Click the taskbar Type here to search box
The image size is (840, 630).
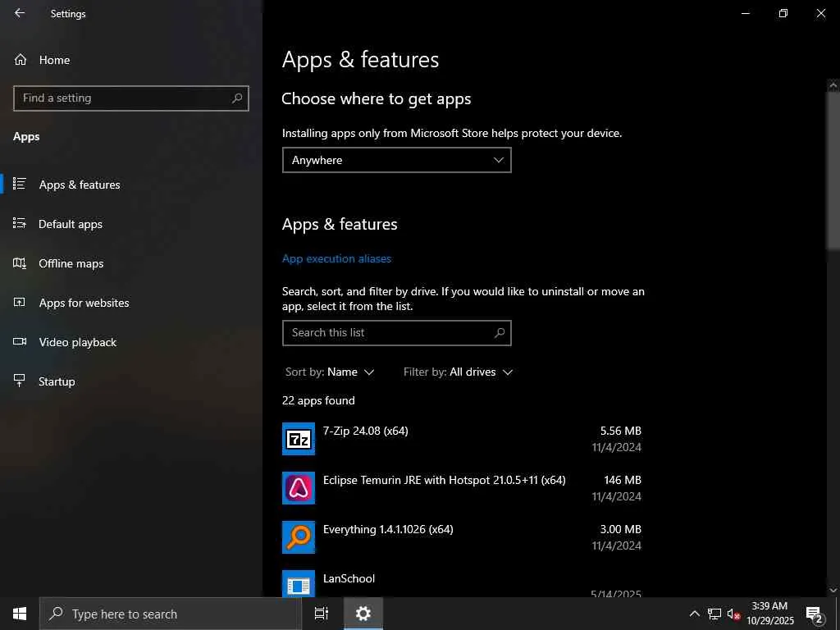coord(171,614)
